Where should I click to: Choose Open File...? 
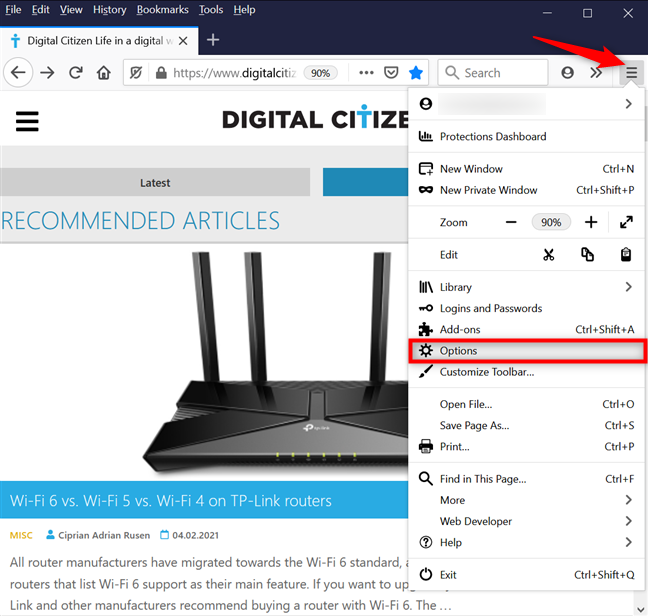click(526, 404)
